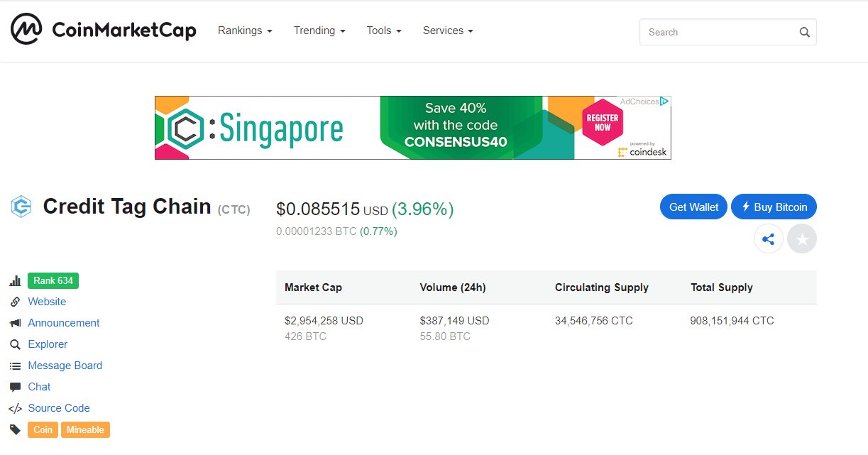The width and height of the screenshot is (868, 455).
Task: Click the $0.085515 price value
Action: coord(318,209)
